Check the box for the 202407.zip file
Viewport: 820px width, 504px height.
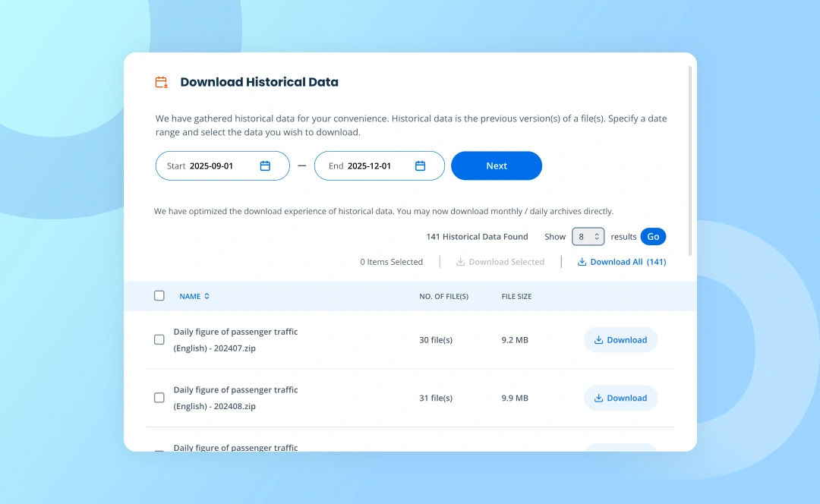tap(159, 339)
